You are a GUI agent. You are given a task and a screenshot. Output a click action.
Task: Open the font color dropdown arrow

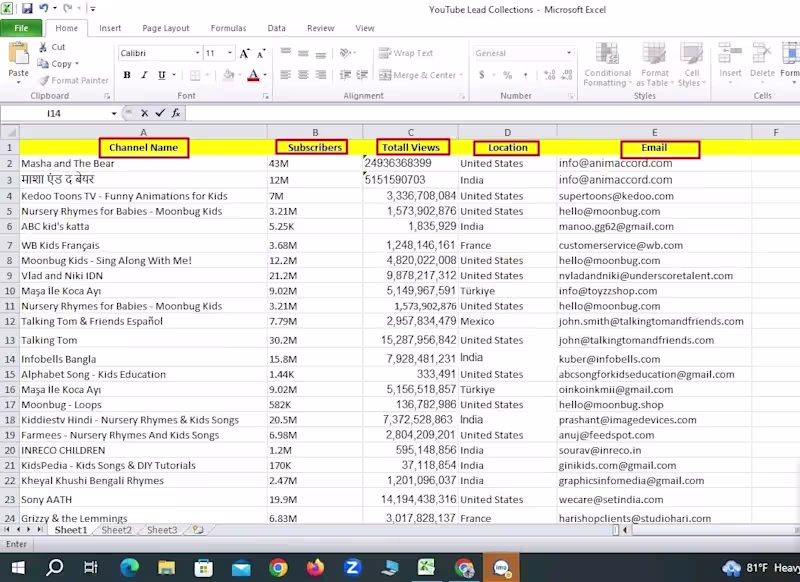click(265, 75)
